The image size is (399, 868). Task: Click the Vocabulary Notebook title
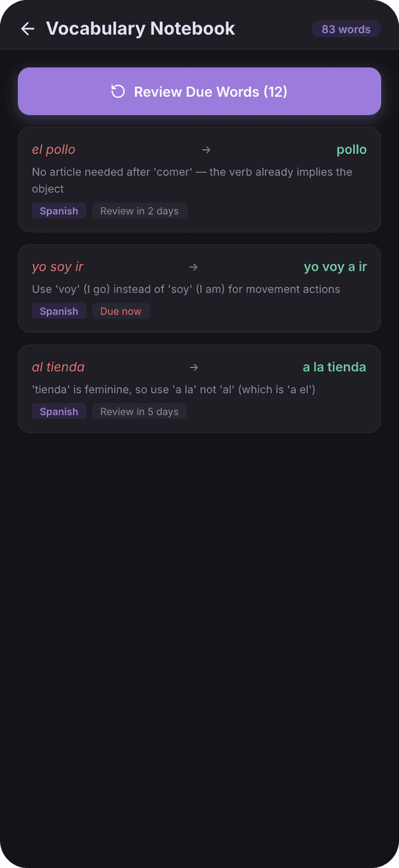[141, 29]
